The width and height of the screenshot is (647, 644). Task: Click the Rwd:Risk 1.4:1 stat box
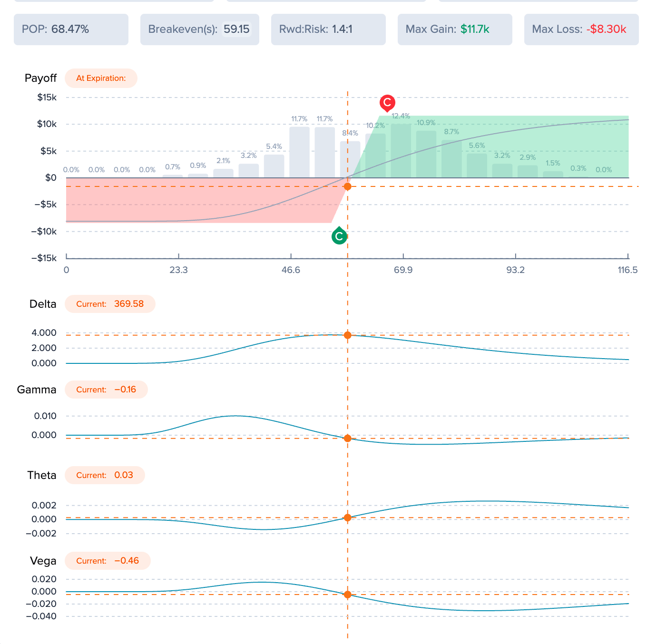tap(328, 29)
